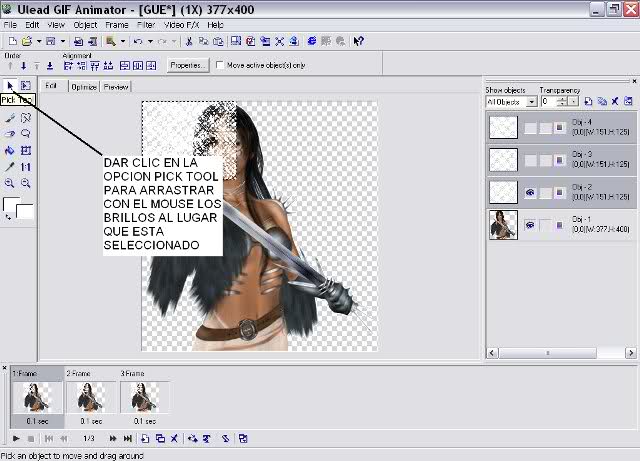
Task: Click the Actual Size 1:1 tool
Action: 26,167
